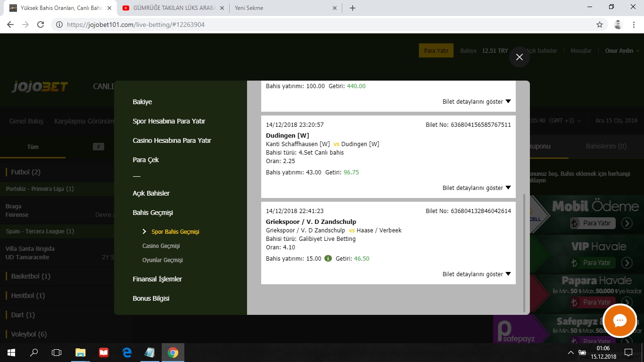Close the Yeni Sekme tab
644x362 pixels.
tap(335, 8)
